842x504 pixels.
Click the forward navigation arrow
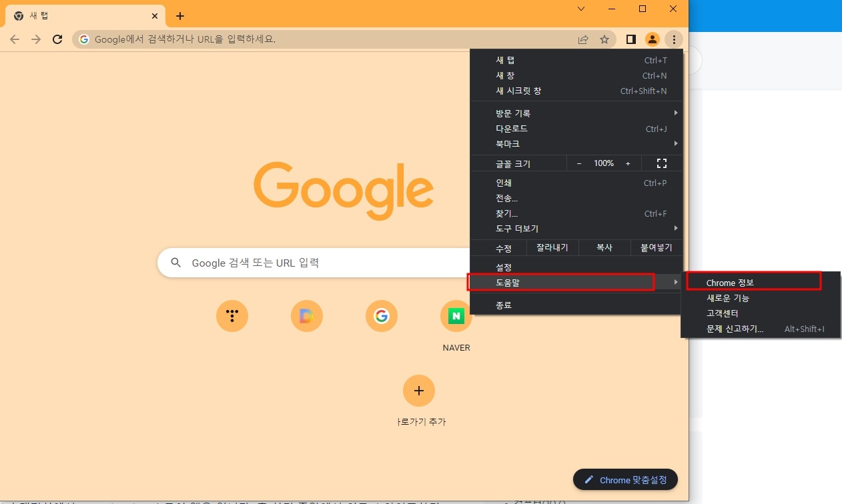35,39
